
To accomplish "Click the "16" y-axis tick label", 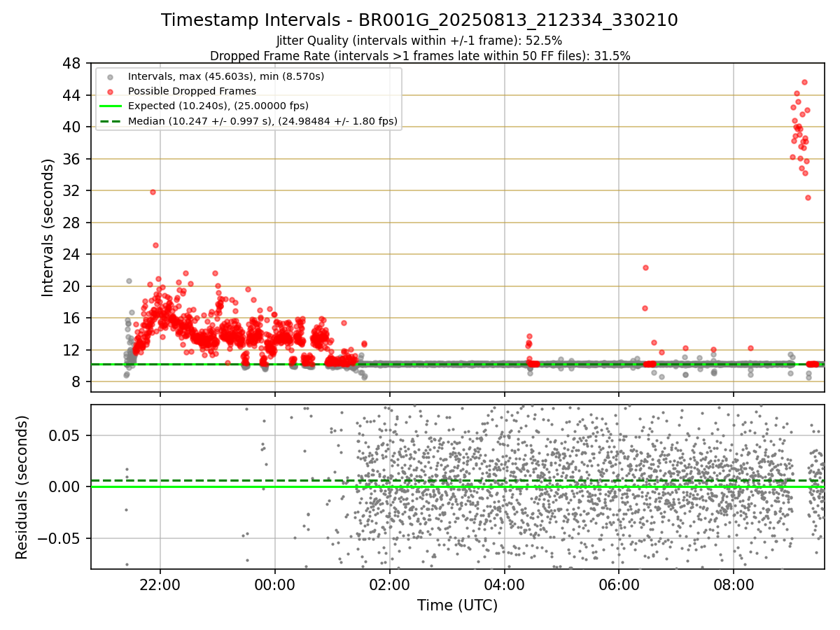I will pos(73,318).
